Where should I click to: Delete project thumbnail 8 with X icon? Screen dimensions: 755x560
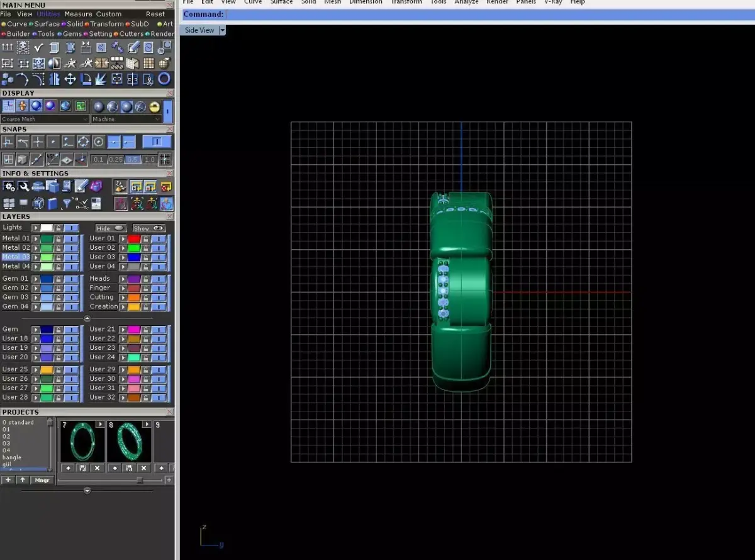pyautogui.click(x=144, y=468)
